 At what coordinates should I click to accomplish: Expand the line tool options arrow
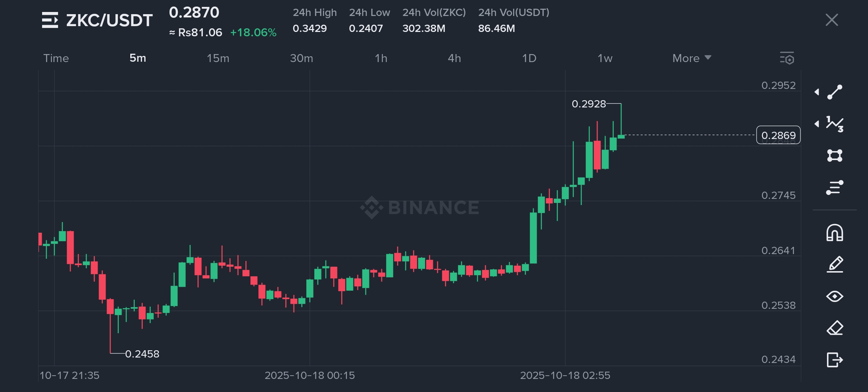[817, 92]
